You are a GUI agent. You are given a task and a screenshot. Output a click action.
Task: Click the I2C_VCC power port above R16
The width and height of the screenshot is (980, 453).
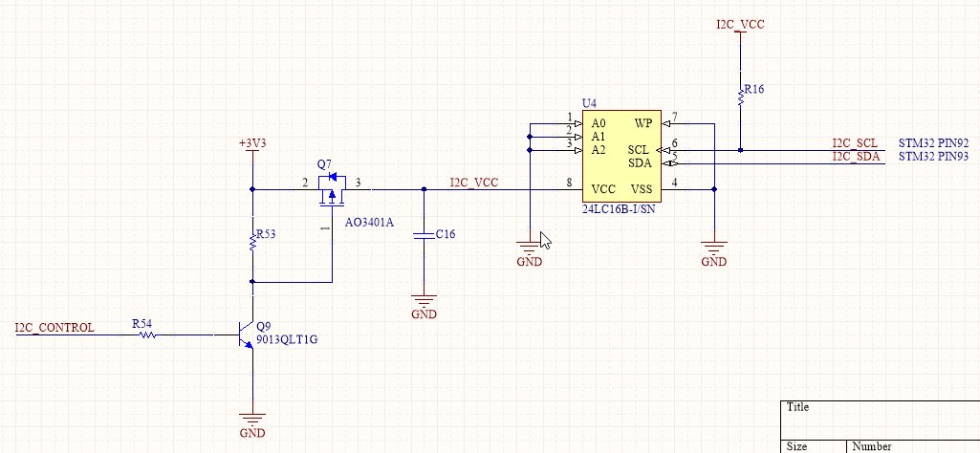pyautogui.click(x=740, y=26)
